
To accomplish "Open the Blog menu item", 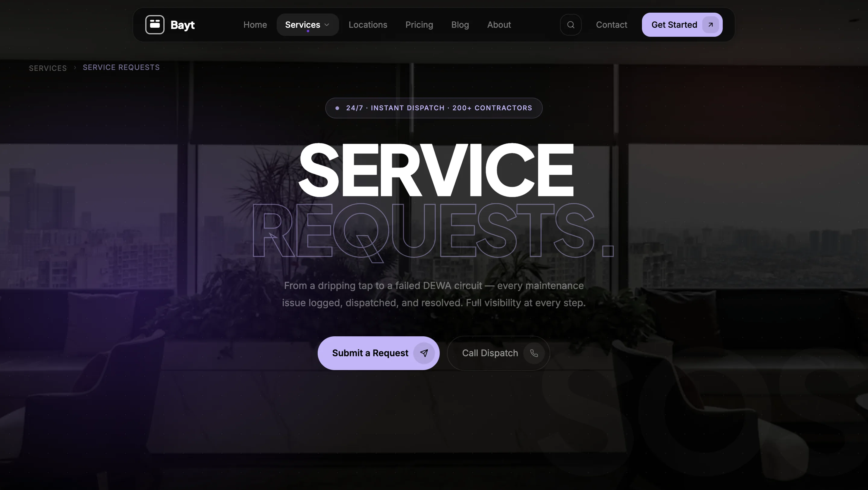I will (x=460, y=24).
